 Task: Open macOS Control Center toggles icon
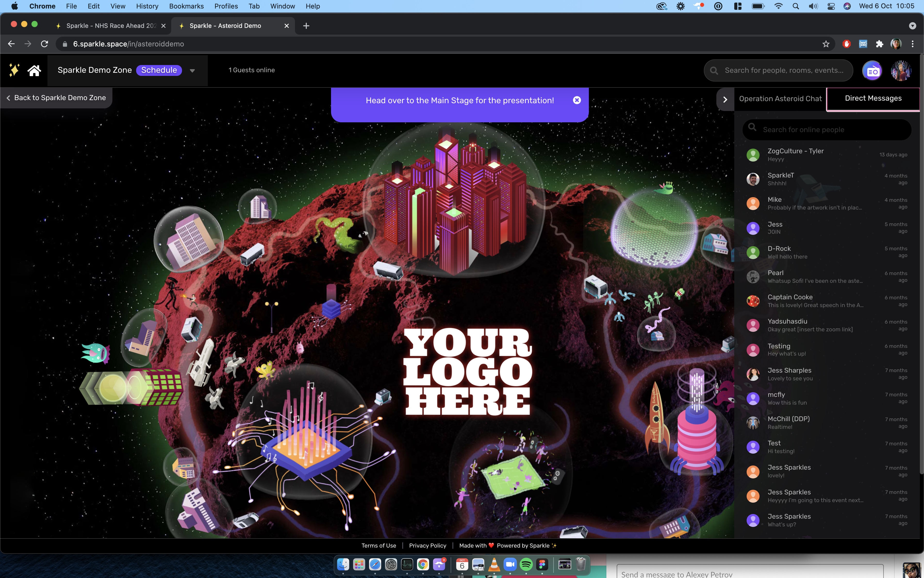[831, 6]
